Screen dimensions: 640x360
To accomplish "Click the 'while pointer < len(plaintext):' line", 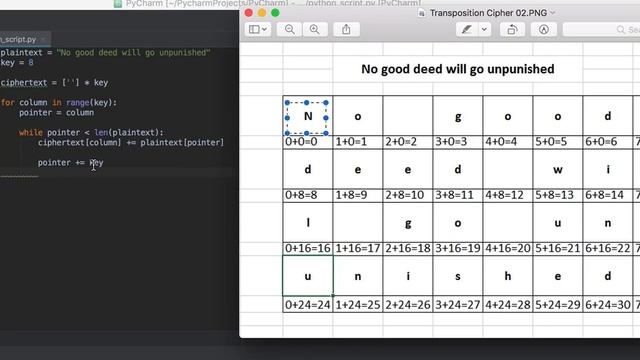I will pos(91,133).
